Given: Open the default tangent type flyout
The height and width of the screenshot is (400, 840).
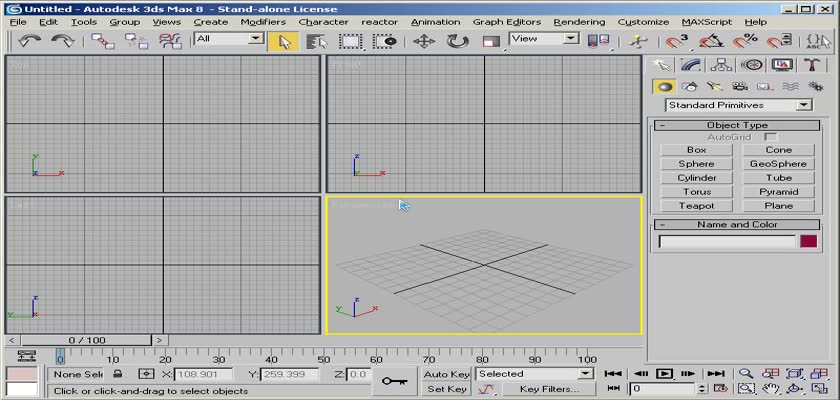Looking at the screenshot, I should tap(486, 389).
